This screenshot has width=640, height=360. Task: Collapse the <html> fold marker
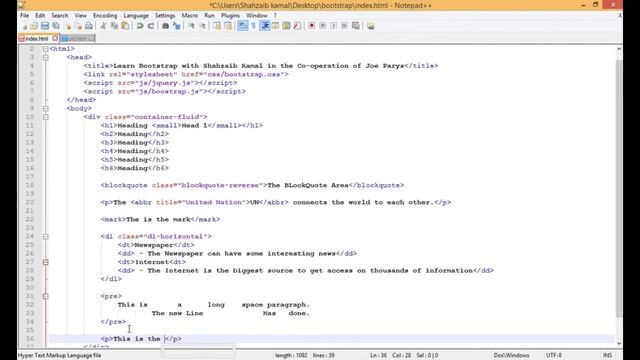click(46, 49)
